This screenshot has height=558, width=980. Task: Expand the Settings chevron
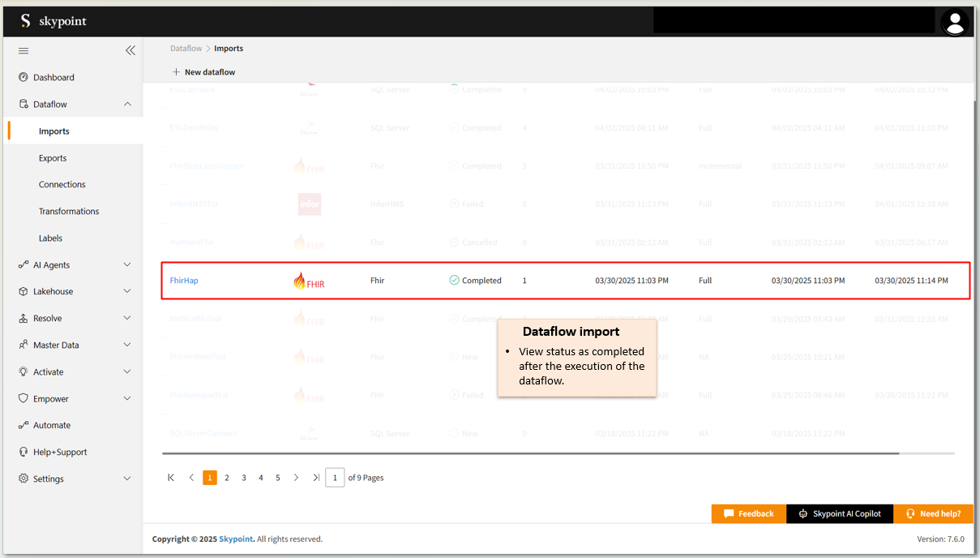pyautogui.click(x=127, y=479)
